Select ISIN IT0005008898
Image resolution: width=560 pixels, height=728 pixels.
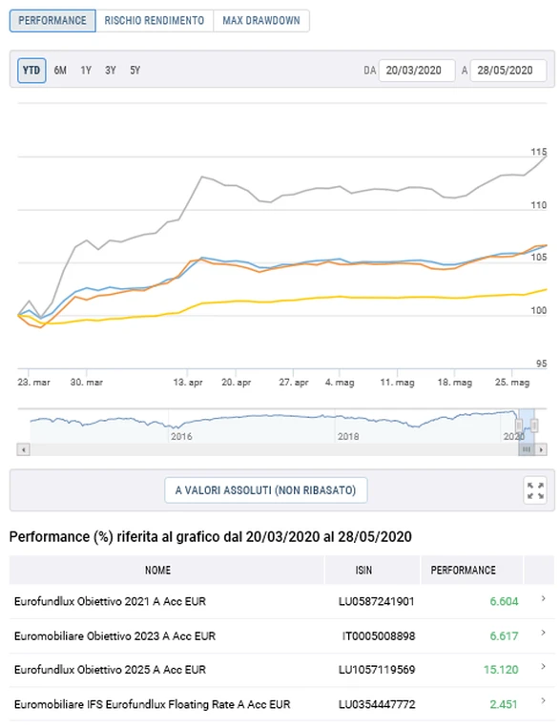[x=379, y=636]
